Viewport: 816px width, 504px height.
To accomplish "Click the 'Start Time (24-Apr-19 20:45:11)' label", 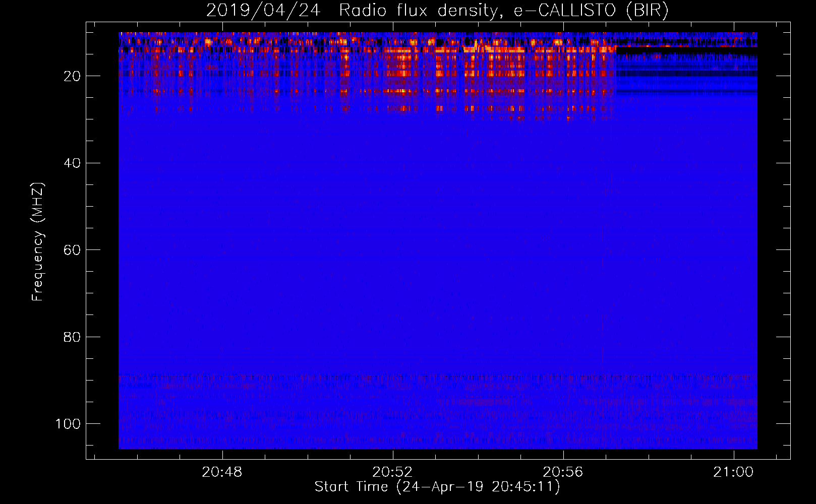I will (437, 487).
